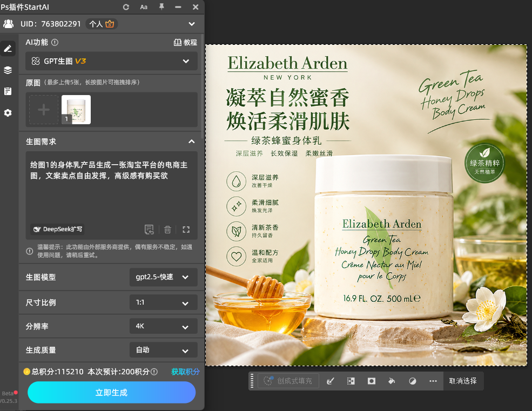Open the three-dots more options in taskbar
Screen dimensions: 532x411
(x=433, y=381)
